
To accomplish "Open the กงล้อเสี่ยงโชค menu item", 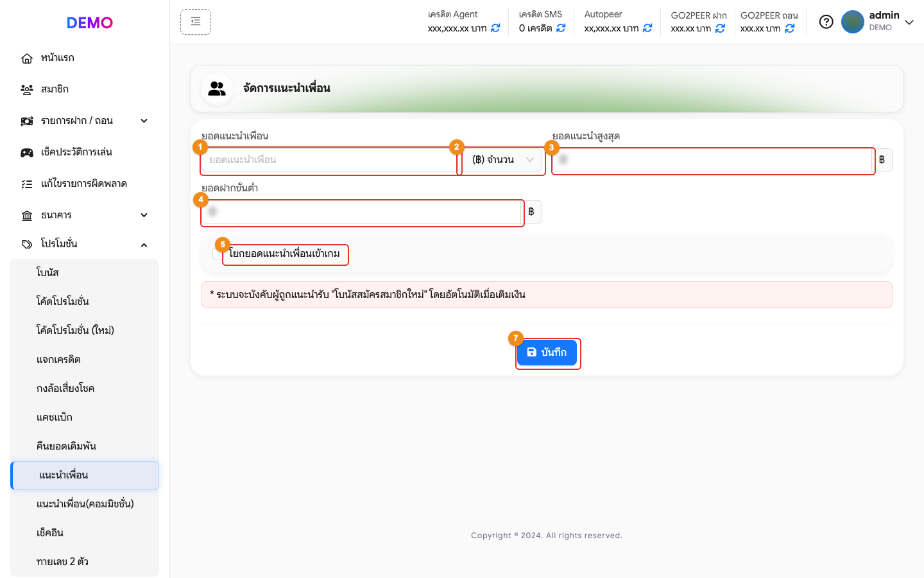I will click(x=85, y=388).
